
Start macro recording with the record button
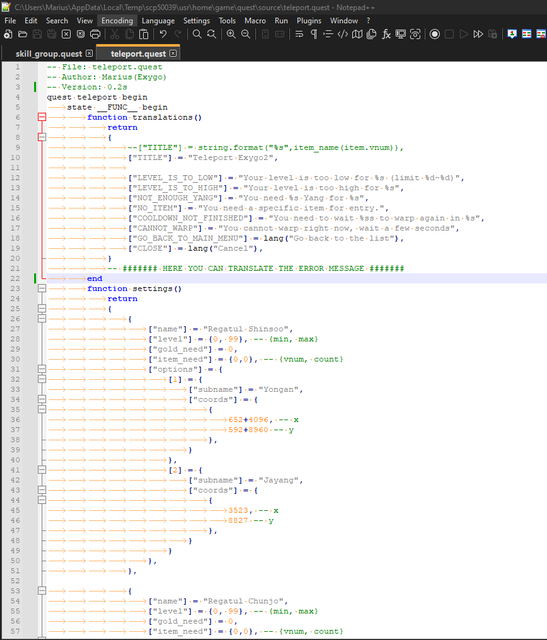pos(435,34)
